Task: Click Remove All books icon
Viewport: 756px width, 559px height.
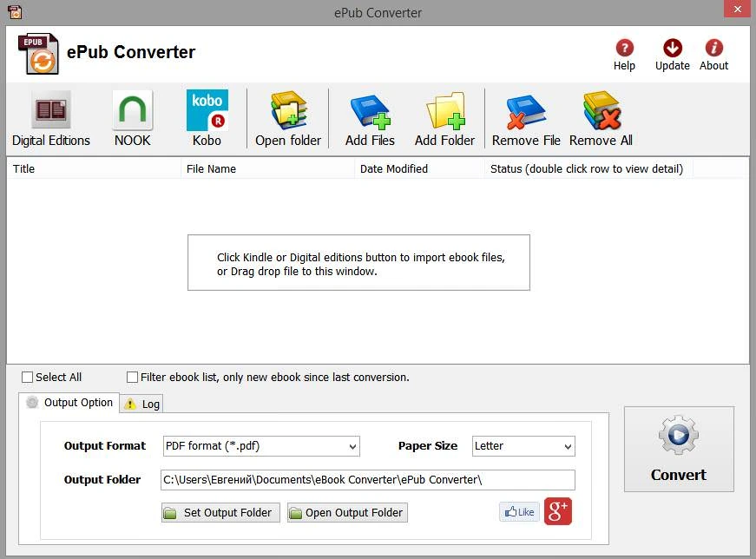Action: pyautogui.click(x=601, y=111)
